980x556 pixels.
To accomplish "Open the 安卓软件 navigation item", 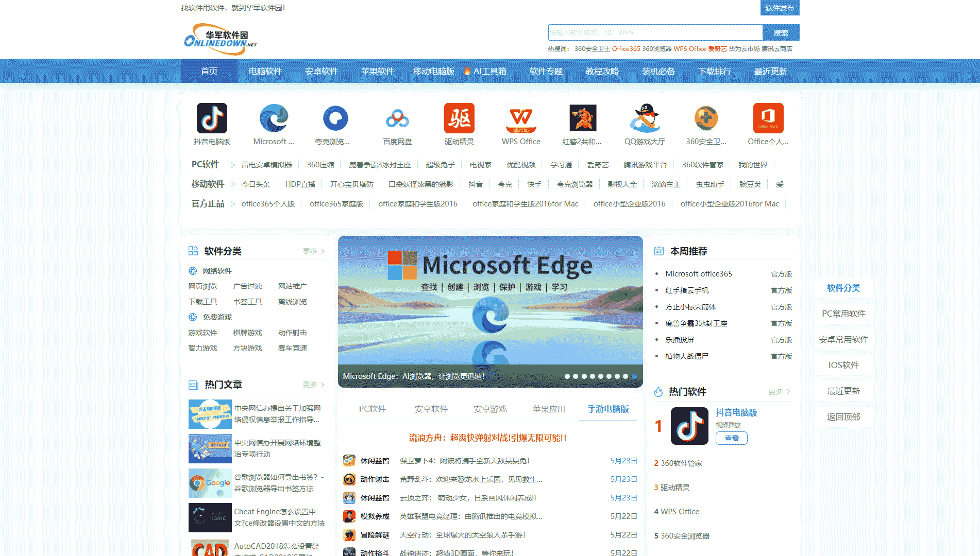I will tap(322, 71).
